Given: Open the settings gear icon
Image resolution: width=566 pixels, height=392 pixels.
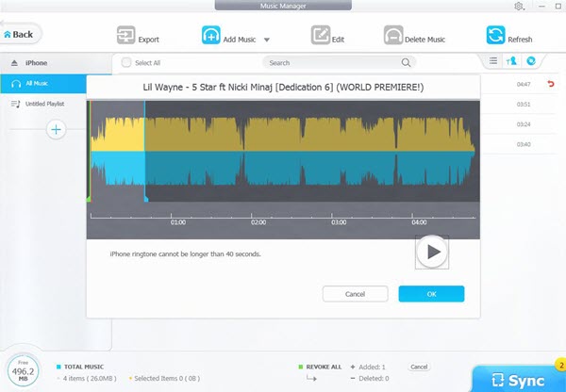Looking at the screenshot, I should point(519,7).
